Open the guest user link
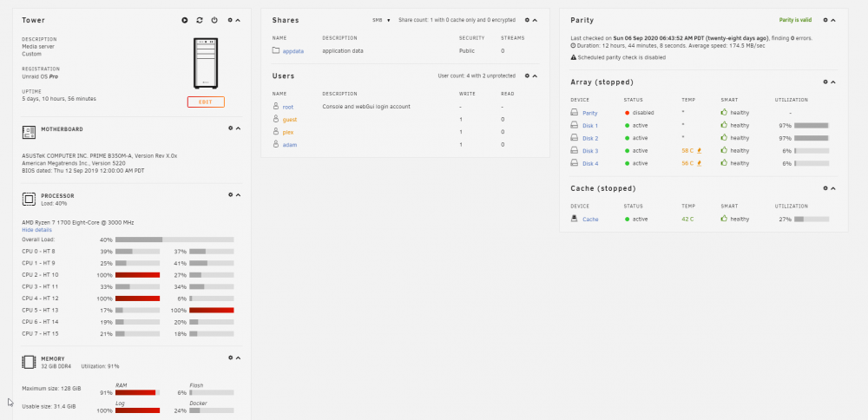The height and width of the screenshot is (420, 868). point(290,120)
